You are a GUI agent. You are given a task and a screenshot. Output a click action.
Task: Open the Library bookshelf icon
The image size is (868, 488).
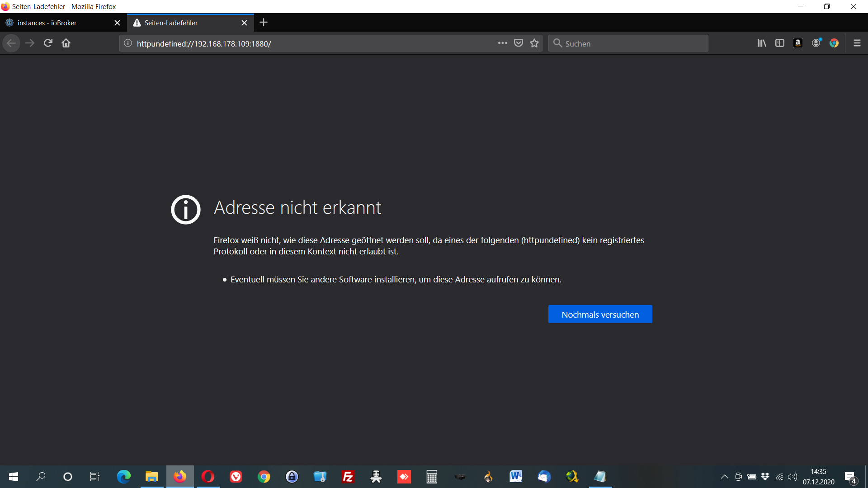[762, 43]
